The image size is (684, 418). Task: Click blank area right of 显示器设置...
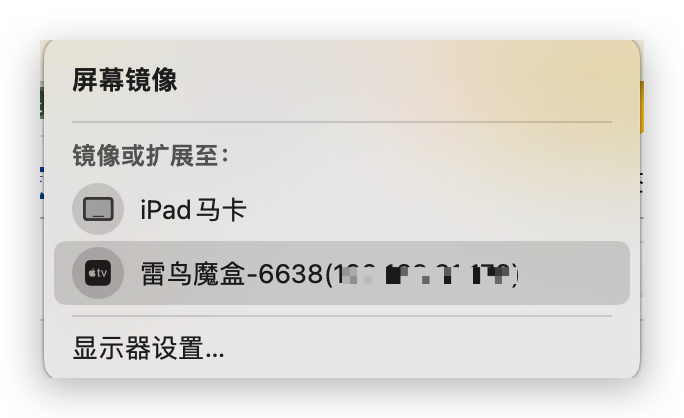coord(419,348)
